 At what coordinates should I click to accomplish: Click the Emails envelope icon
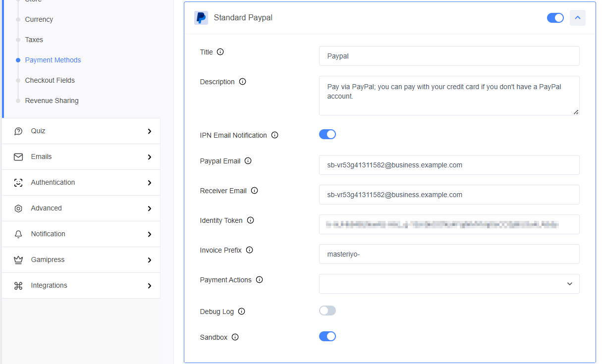click(x=18, y=157)
